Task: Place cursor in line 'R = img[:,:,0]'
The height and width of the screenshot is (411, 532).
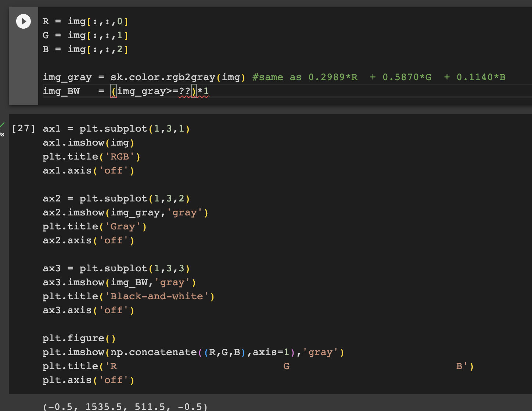Action: click(x=86, y=21)
